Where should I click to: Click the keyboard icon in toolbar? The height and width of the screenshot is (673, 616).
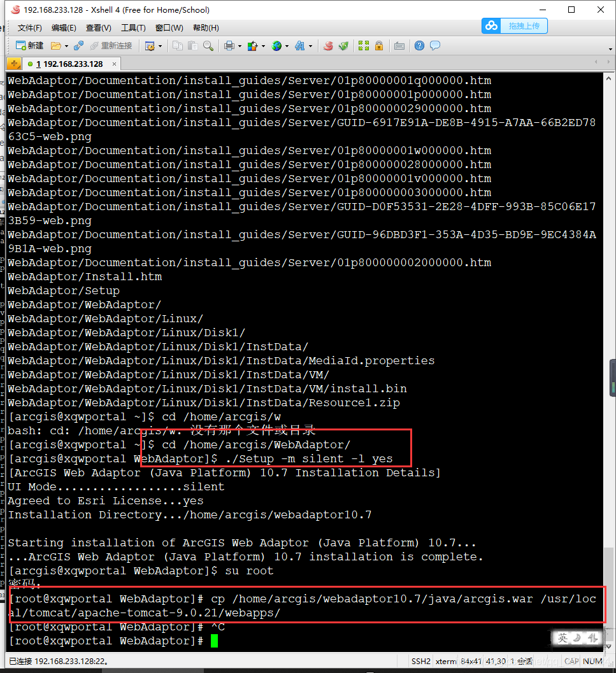click(399, 45)
